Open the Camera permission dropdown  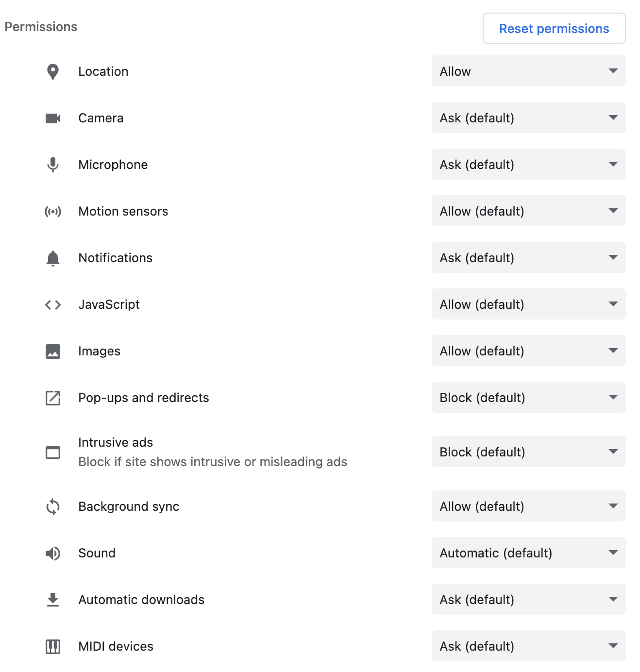529,118
